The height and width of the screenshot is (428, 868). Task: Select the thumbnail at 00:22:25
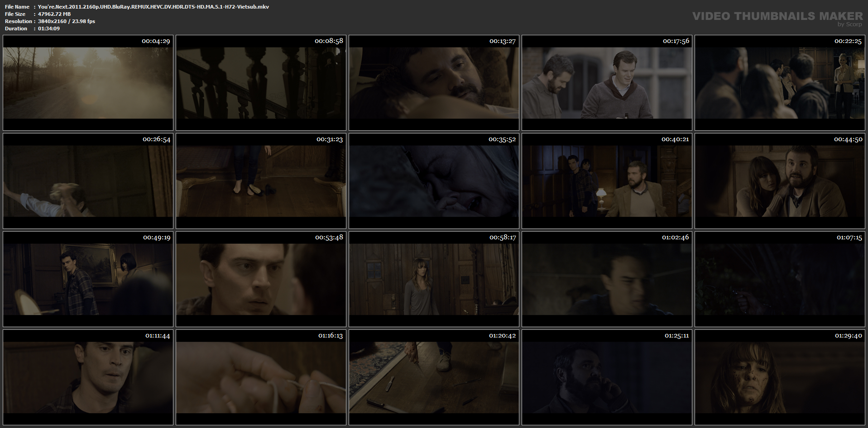780,83
